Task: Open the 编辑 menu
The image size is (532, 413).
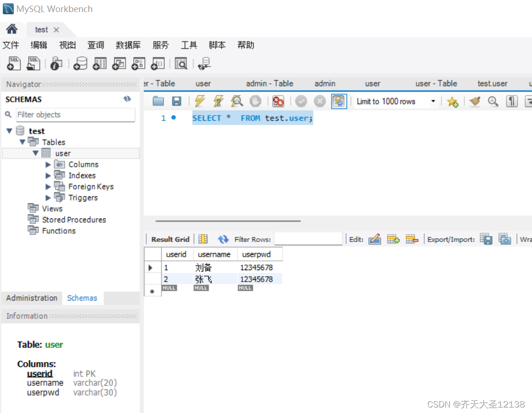Action: [39, 45]
